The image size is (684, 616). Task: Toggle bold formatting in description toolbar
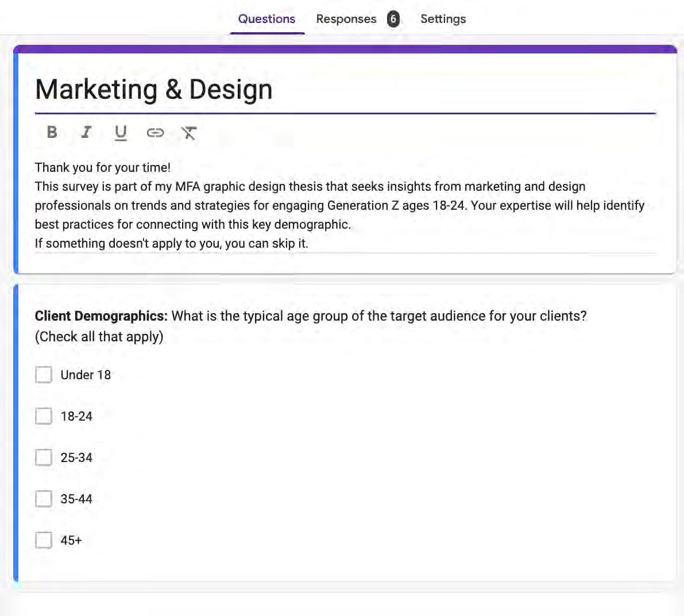(x=52, y=133)
